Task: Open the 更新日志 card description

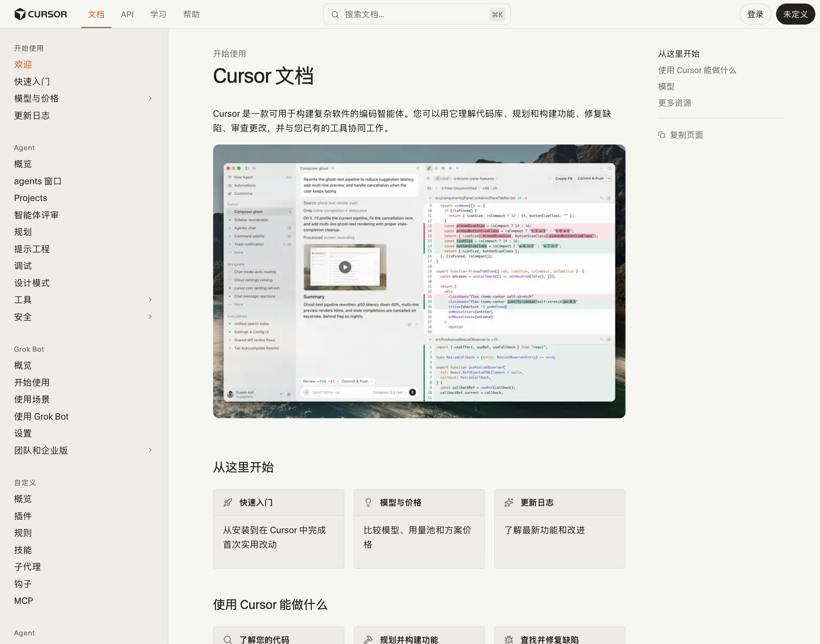Action: point(545,530)
